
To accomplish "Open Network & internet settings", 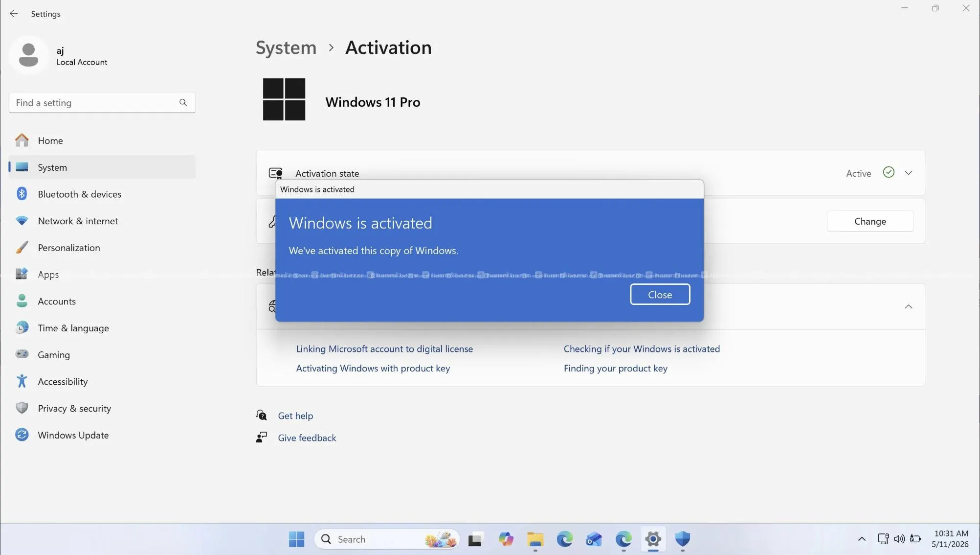I will pyautogui.click(x=102, y=221).
